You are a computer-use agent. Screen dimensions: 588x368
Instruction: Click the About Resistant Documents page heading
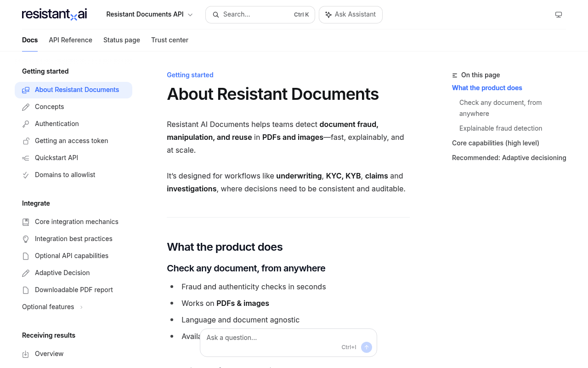pyautogui.click(x=273, y=94)
